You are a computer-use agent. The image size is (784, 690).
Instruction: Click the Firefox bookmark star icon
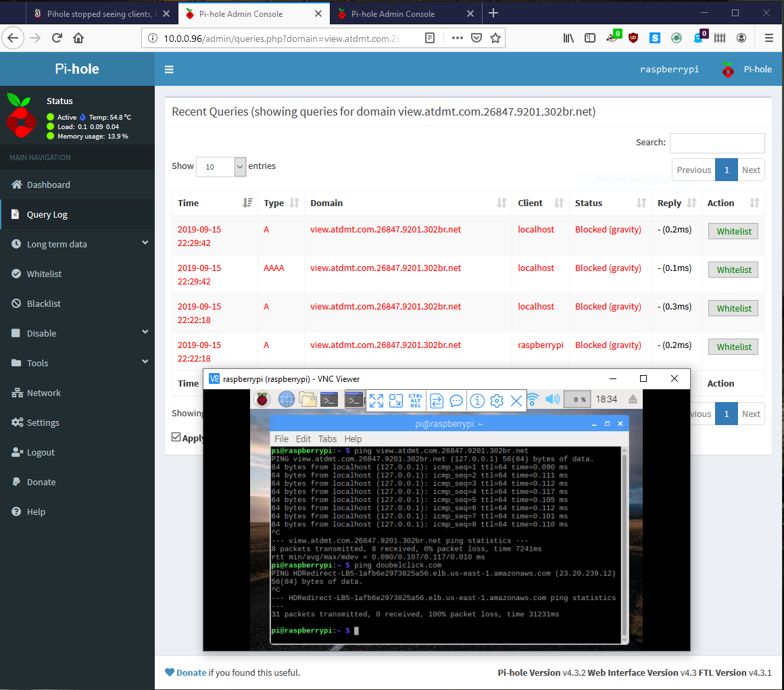495,38
